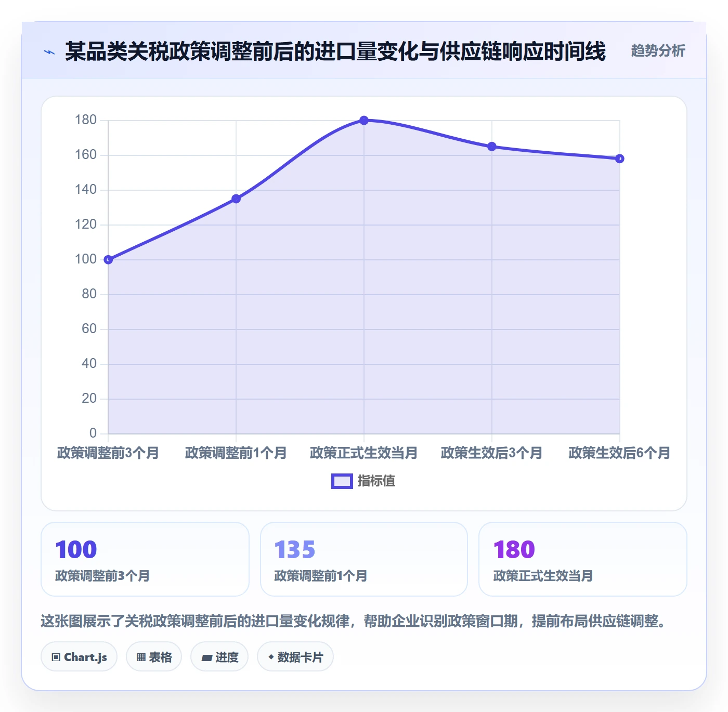Click the 表格 tag chip
Screen dimensions: 728x712
[154, 657]
